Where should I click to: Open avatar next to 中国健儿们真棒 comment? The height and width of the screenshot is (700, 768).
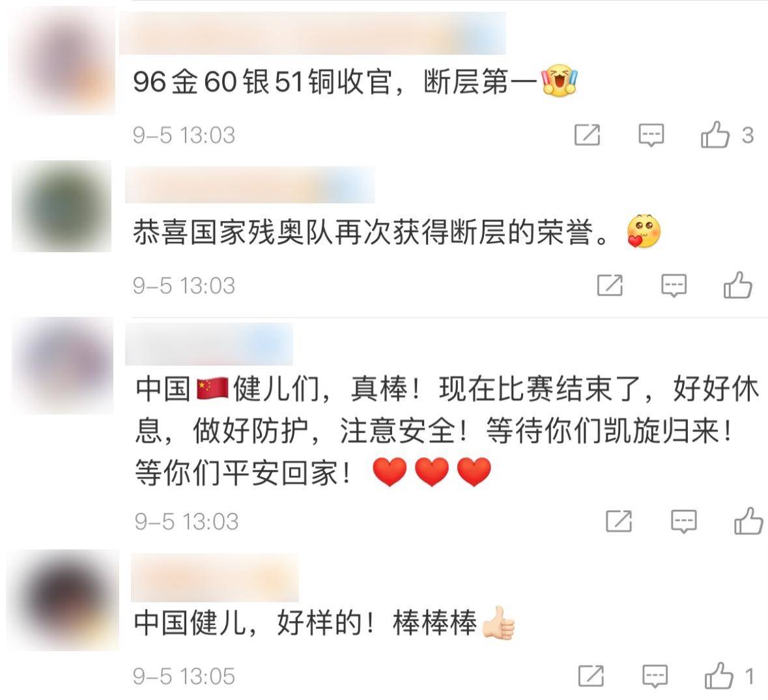[x=63, y=366]
